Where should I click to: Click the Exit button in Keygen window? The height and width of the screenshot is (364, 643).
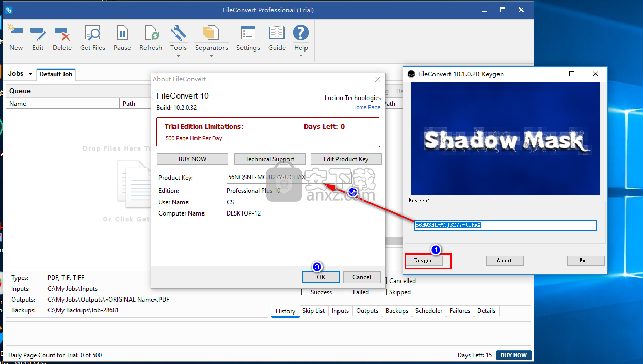(x=586, y=260)
